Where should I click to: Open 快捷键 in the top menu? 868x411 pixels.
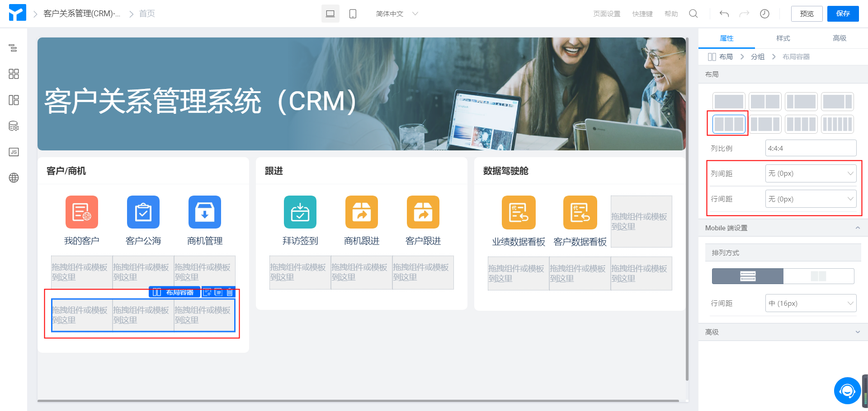[642, 14]
